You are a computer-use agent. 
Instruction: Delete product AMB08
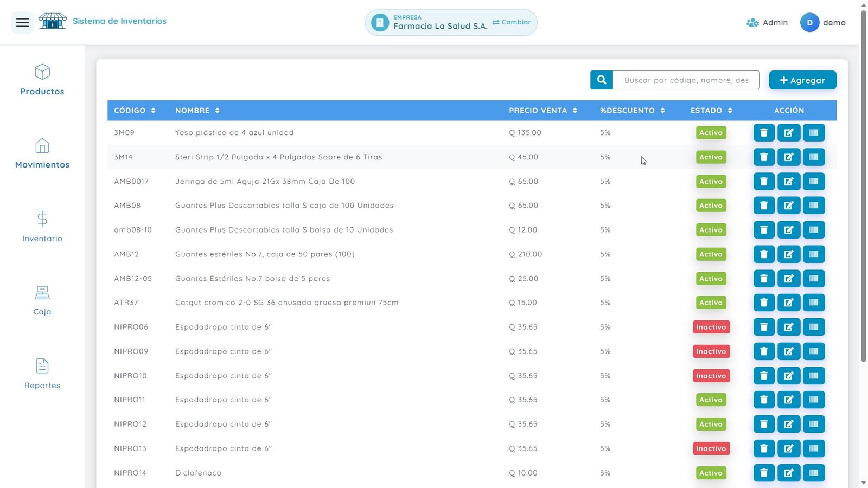coord(764,206)
